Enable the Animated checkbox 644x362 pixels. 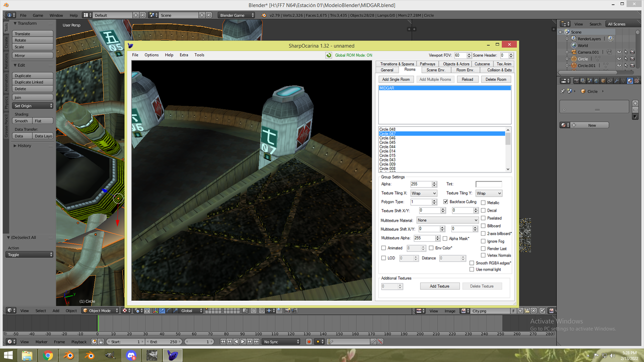tap(384, 248)
